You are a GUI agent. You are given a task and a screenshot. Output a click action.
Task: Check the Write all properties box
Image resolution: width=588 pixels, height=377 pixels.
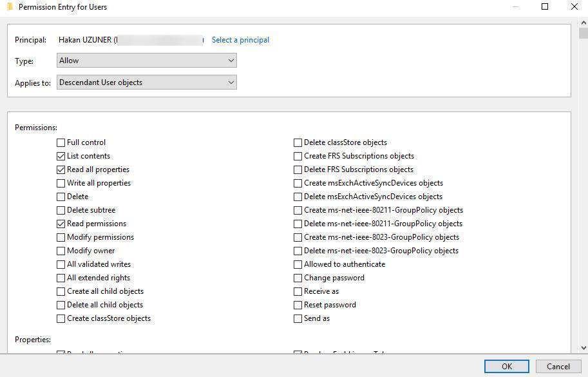[61, 183]
